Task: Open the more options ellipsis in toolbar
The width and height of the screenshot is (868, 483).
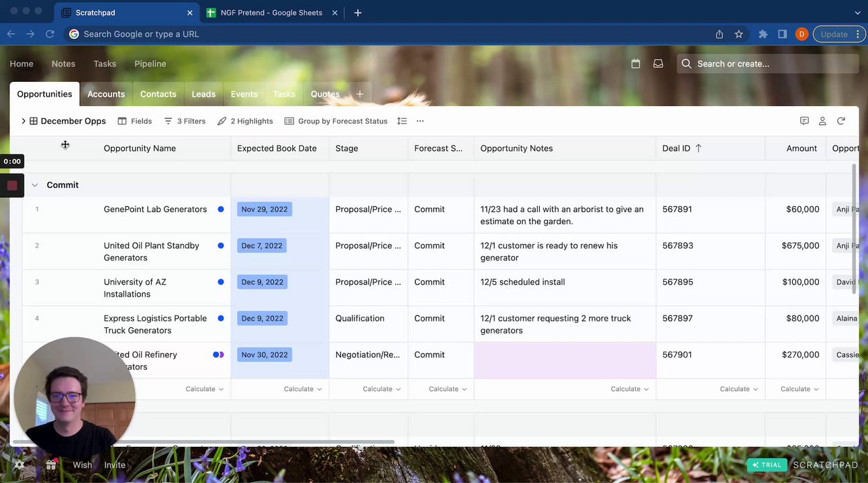Action: pyautogui.click(x=420, y=121)
